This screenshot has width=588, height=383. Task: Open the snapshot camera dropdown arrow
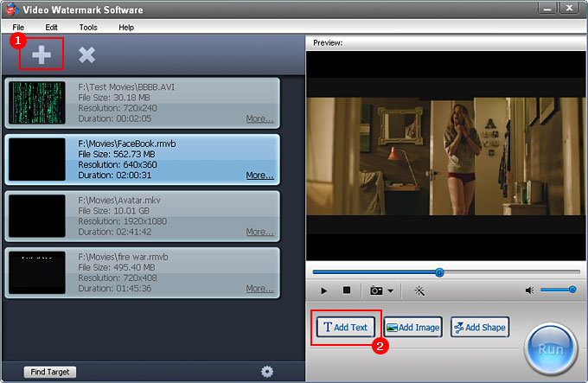pyautogui.click(x=390, y=290)
